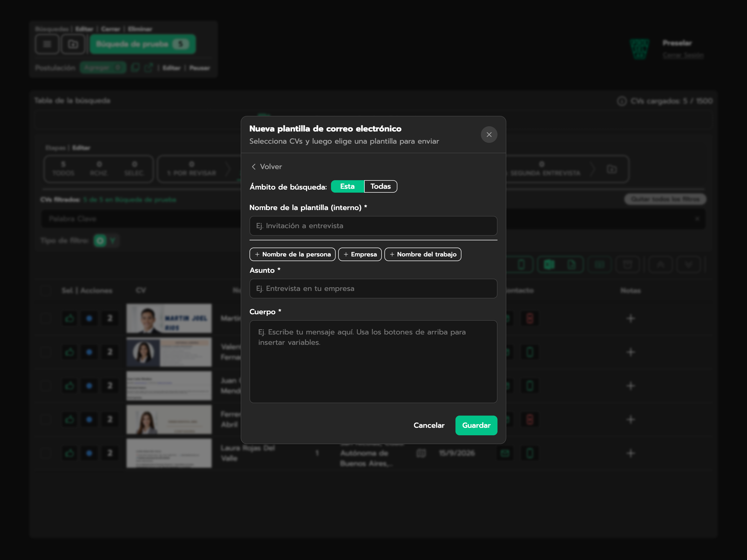747x560 pixels.
Task: Select the Esta search scope option
Action: 347,186
